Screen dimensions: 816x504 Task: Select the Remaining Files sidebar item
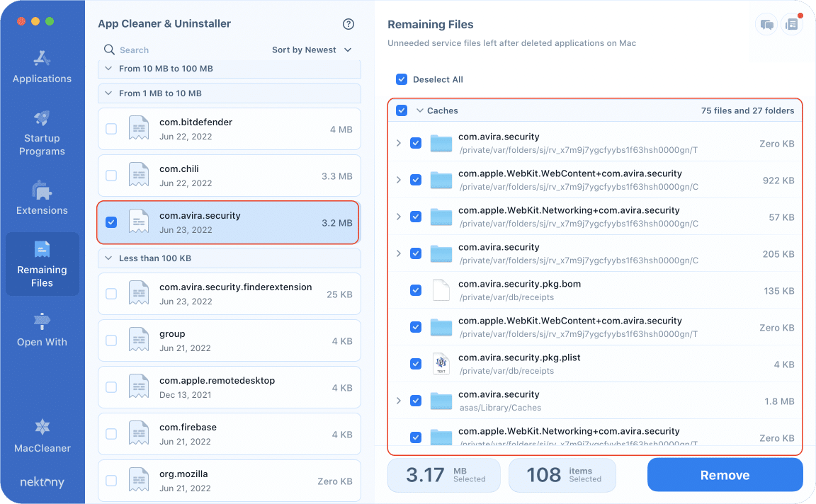pyautogui.click(x=42, y=264)
